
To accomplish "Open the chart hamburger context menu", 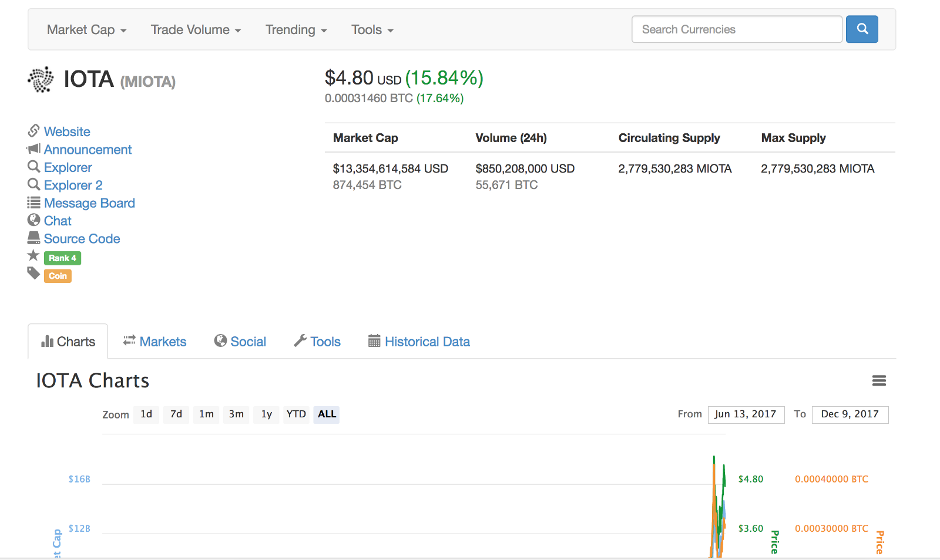I will (x=879, y=381).
